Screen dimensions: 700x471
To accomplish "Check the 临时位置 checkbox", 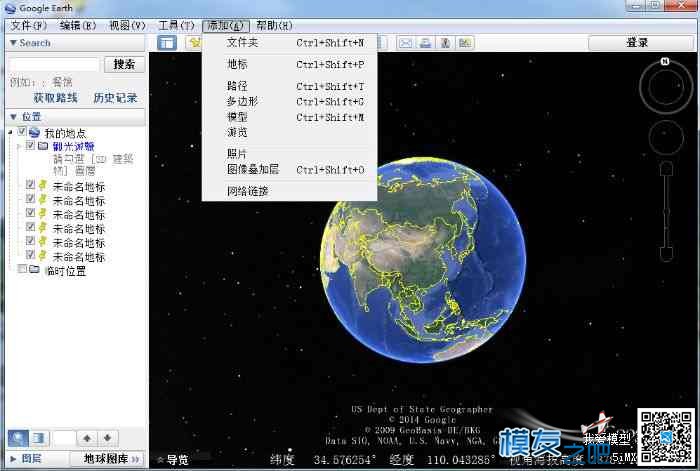I will 22,269.
